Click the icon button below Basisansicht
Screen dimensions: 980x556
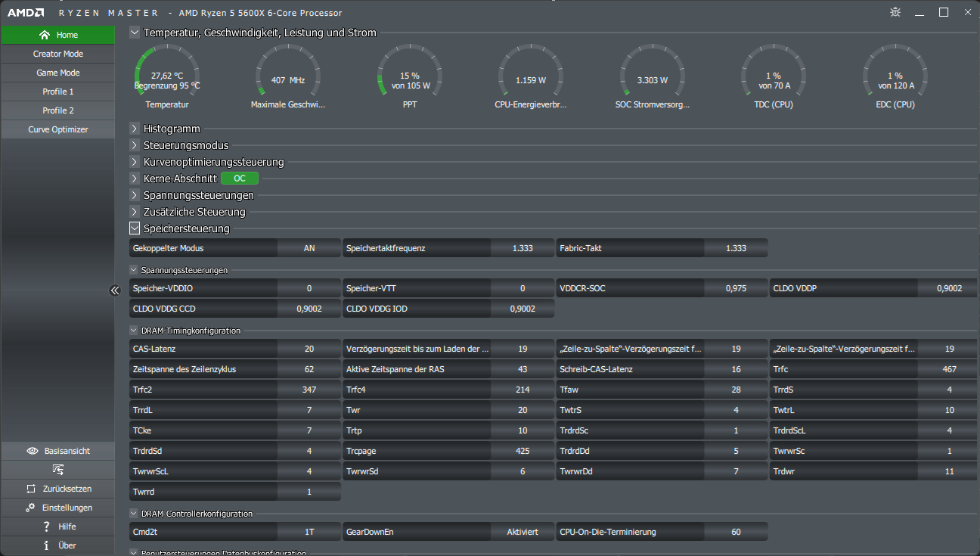click(57, 470)
